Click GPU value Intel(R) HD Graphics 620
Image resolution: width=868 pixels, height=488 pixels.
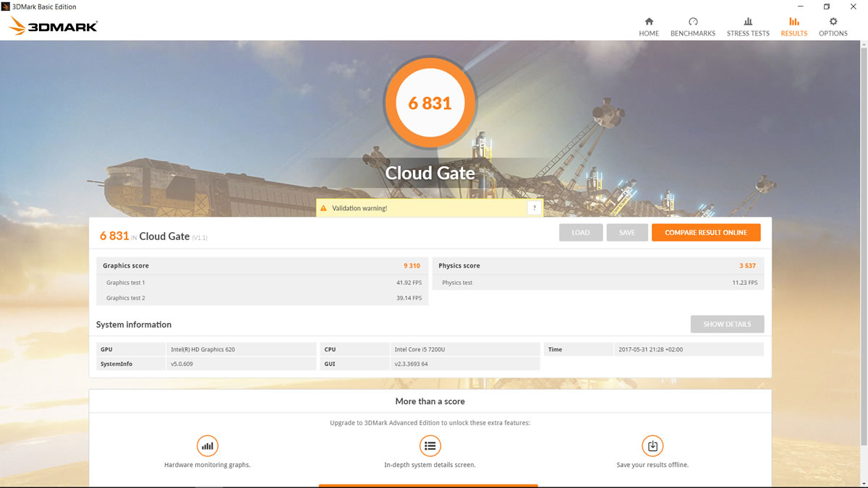tap(203, 349)
